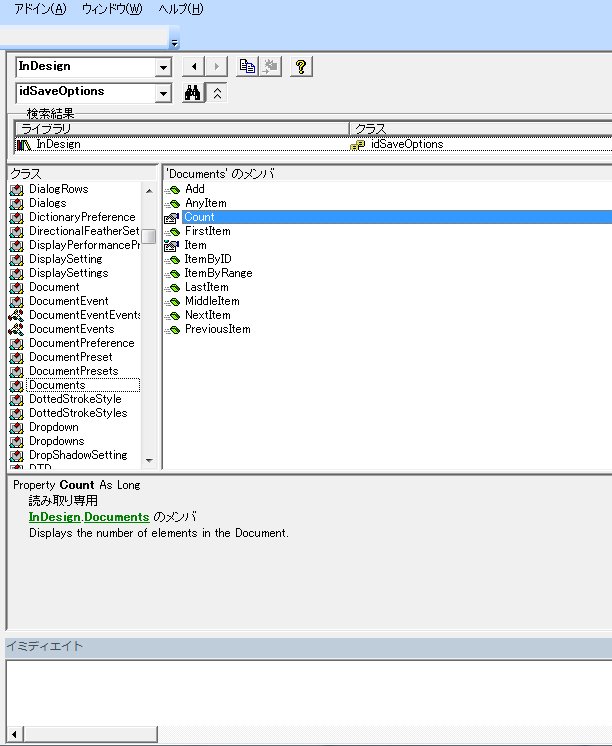Select the DocumentEvent class
The height and width of the screenshot is (746, 612).
69,301
